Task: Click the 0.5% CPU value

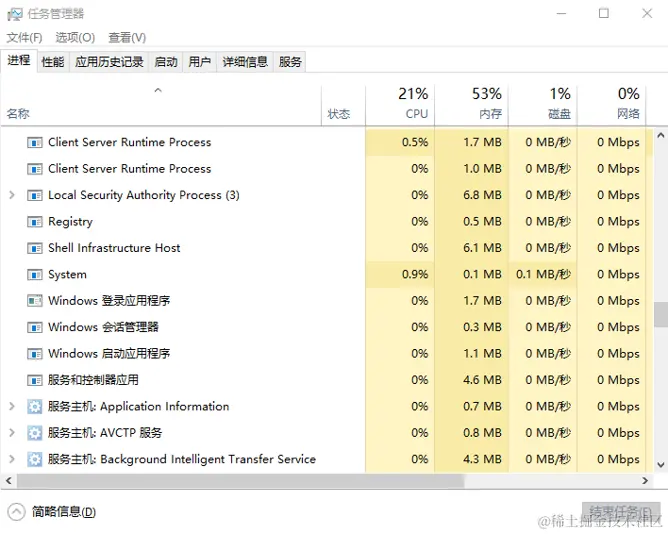Action: 415,142
